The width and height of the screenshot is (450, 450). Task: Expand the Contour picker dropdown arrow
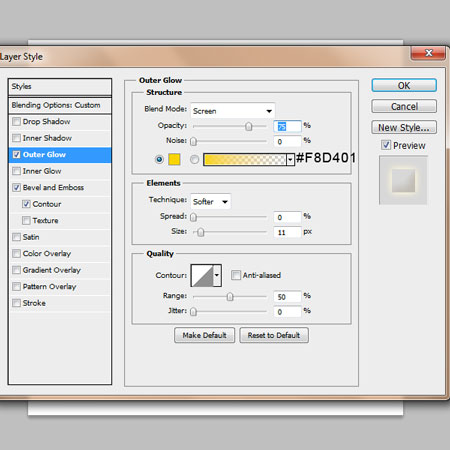click(x=217, y=275)
